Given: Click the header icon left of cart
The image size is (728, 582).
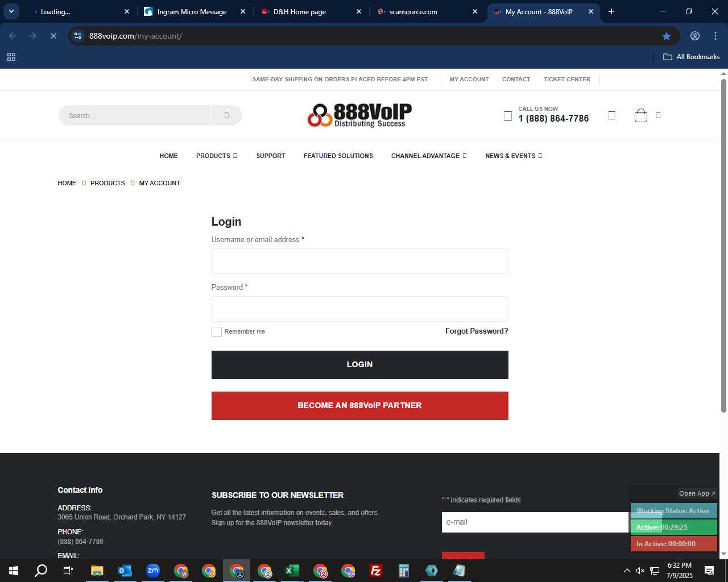Looking at the screenshot, I should [x=612, y=115].
